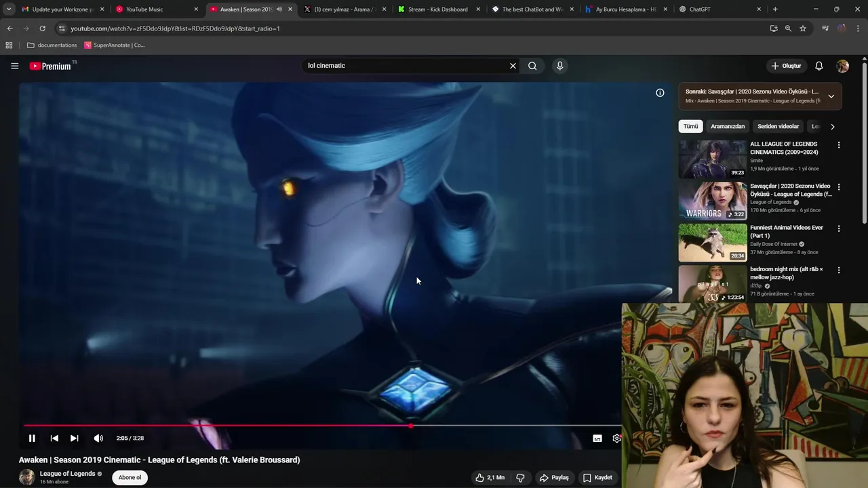Pause the video
868x488 pixels.
coord(32,438)
